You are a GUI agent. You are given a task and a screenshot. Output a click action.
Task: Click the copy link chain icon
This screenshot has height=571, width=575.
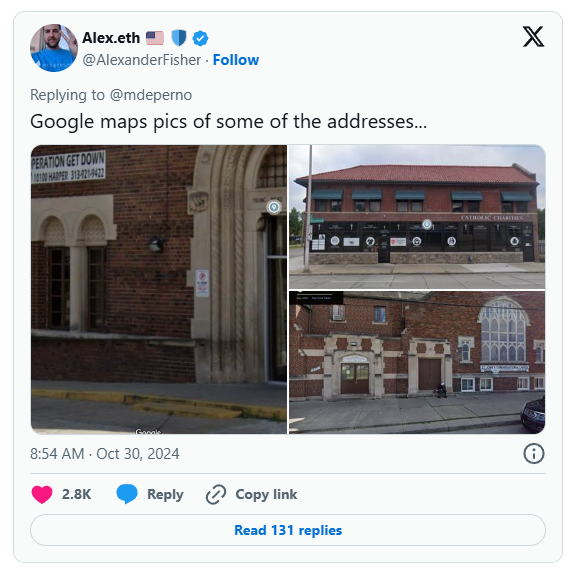(216, 494)
